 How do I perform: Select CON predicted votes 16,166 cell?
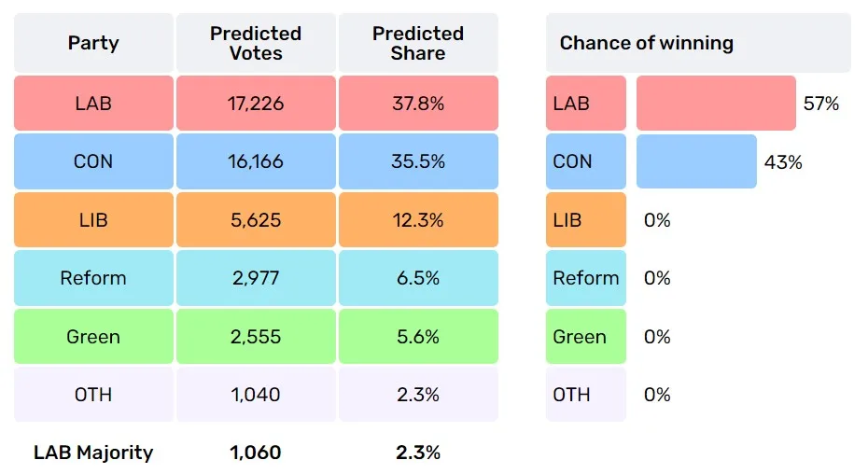(256, 161)
